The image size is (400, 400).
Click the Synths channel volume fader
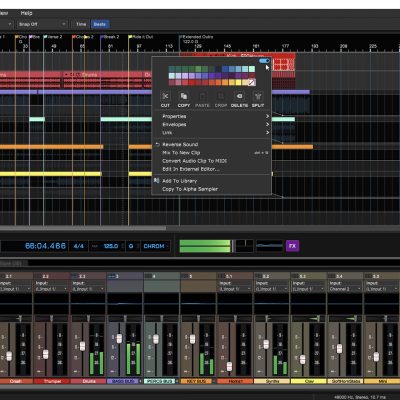coord(266,344)
